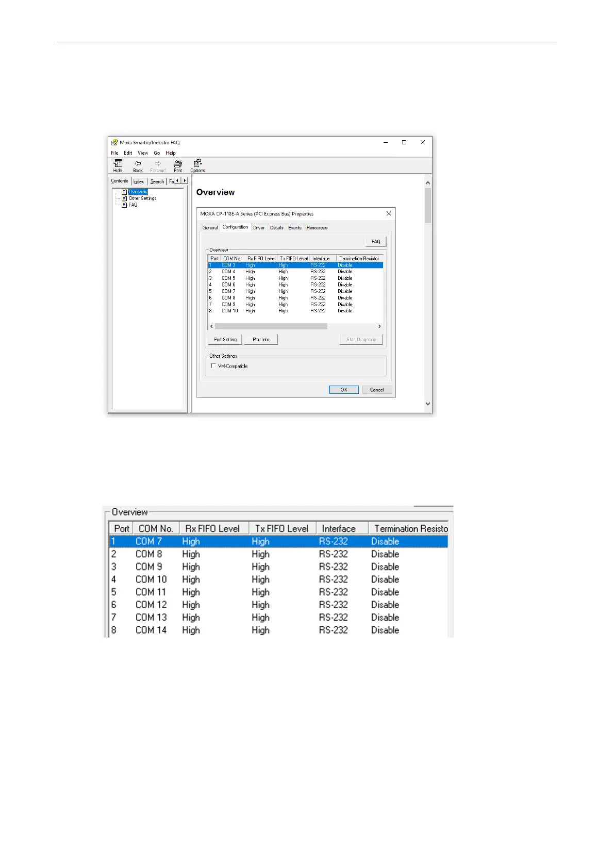Go Back using the toolbar arrow
This screenshot has height=868, width=614.
(138, 165)
